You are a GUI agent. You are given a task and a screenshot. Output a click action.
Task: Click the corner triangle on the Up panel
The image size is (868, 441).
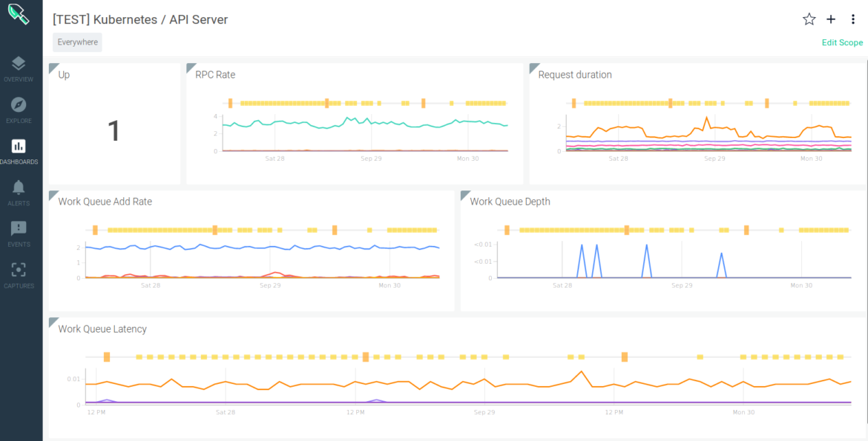53,67
